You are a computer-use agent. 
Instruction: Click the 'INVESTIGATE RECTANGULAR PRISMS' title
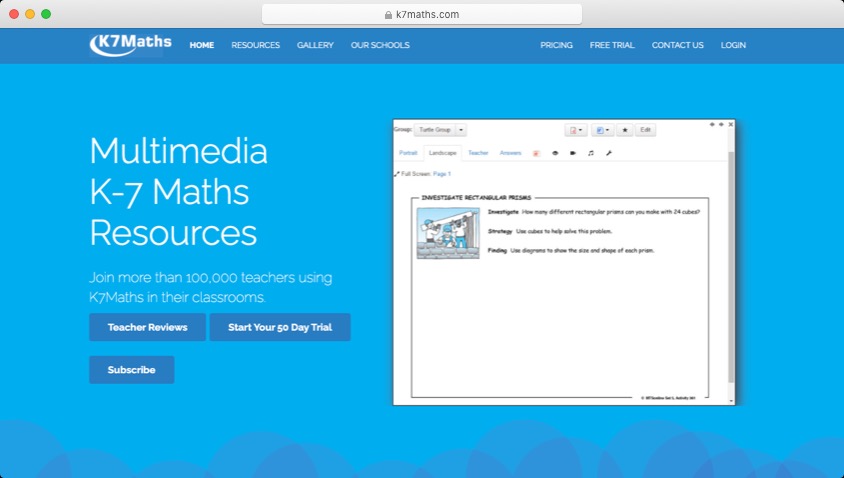[476, 198]
